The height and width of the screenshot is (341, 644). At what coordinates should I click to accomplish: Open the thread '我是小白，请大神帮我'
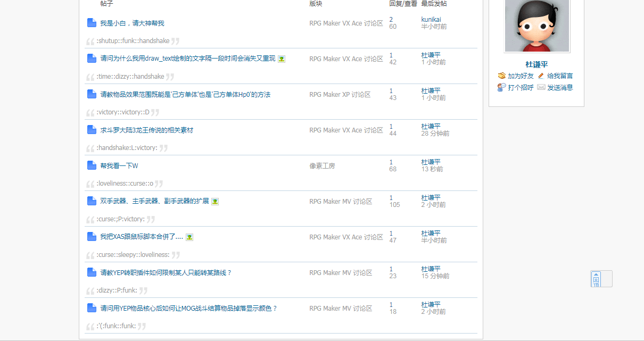tap(132, 23)
